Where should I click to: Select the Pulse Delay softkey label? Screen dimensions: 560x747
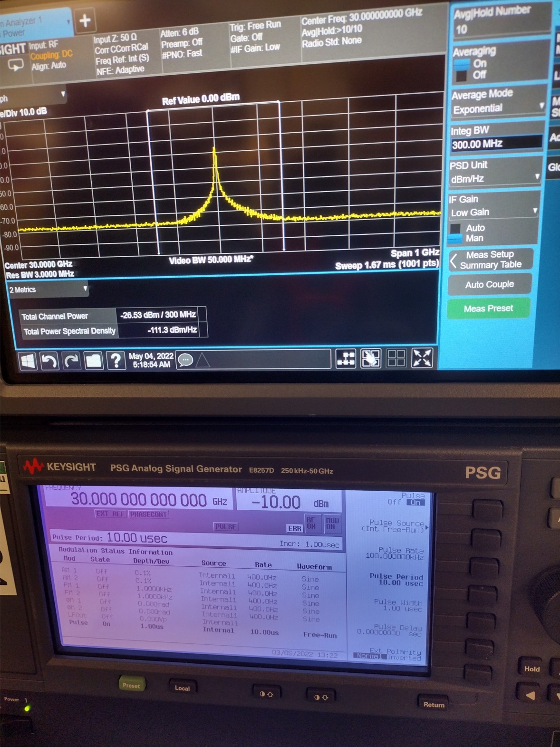point(389,630)
